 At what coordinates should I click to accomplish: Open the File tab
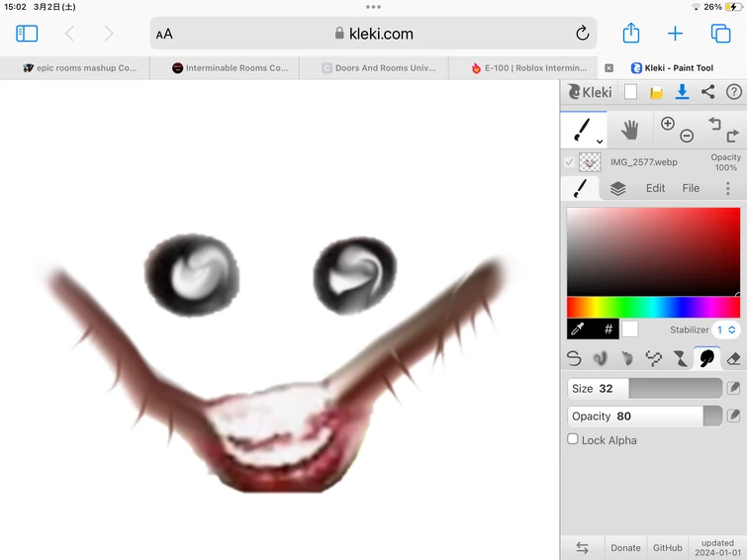coord(691,188)
